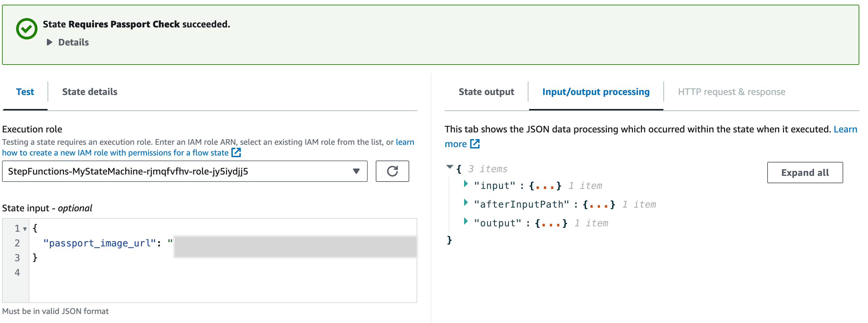Viewport: 868px width, 323px height.
Task: Click the Expand all button
Action: point(805,173)
